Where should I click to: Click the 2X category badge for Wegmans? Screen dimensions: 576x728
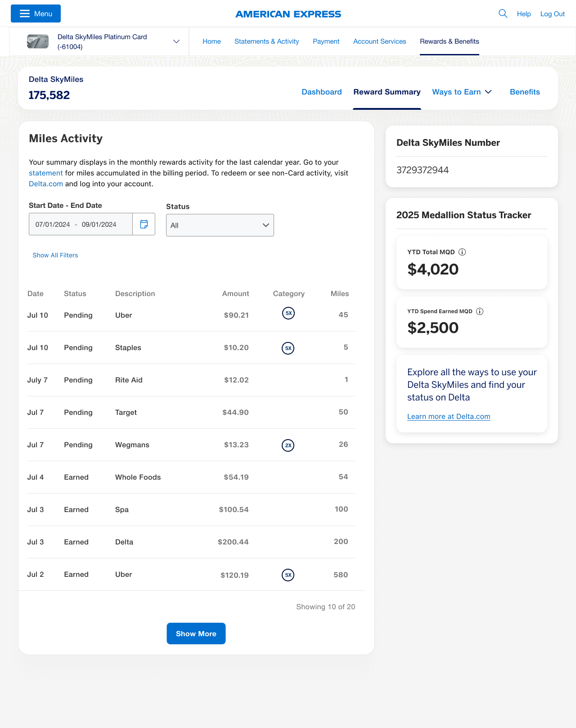pos(288,445)
